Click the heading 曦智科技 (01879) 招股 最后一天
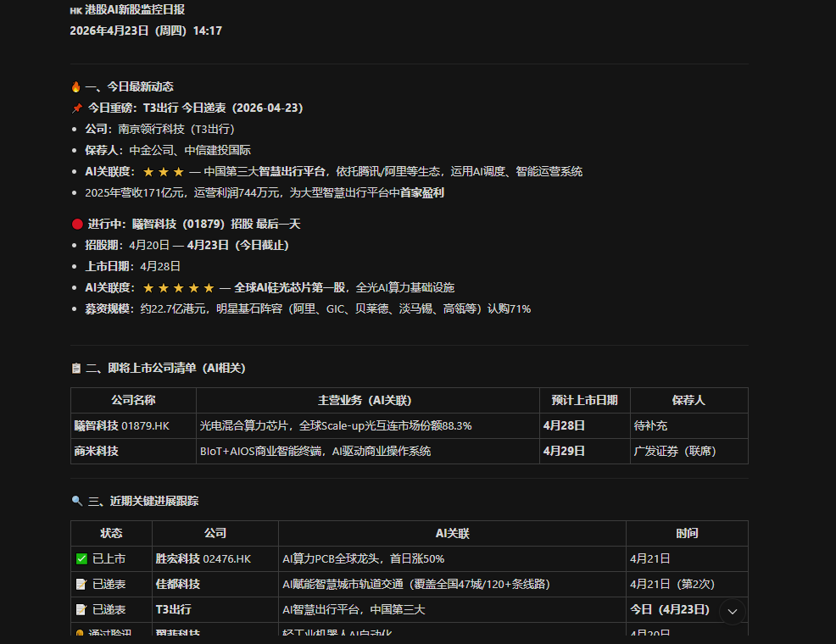 tap(216, 225)
